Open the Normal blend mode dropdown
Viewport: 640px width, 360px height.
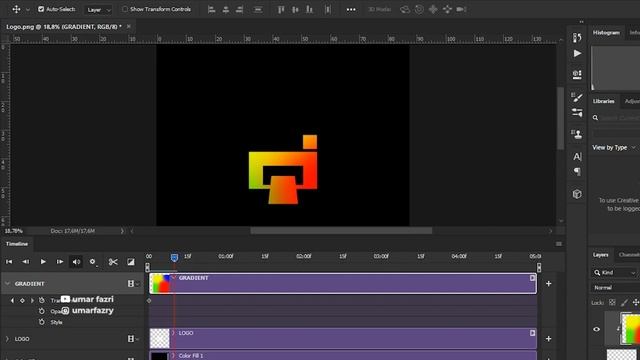click(x=616, y=288)
